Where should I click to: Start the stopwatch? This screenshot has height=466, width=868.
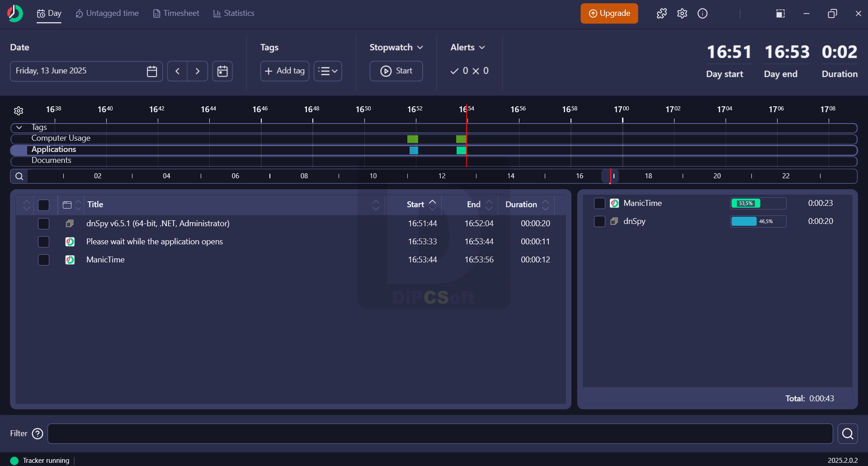pos(396,71)
